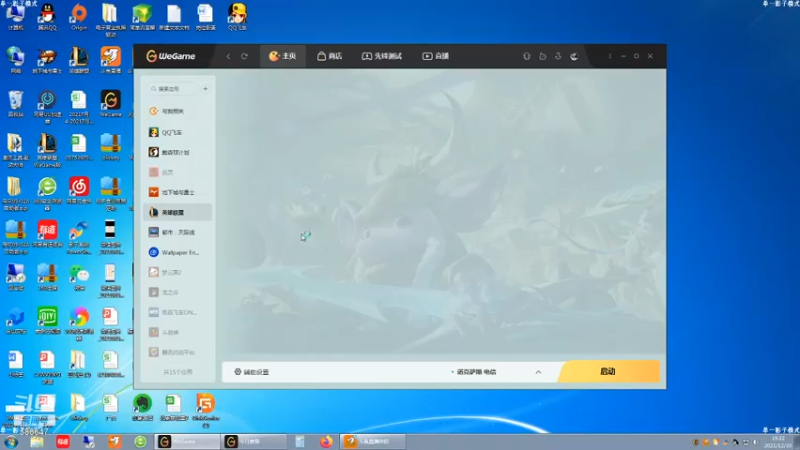Open the Recycle Bin on desktop
Viewport: 800px width, 450px height.
pos(16,104)
